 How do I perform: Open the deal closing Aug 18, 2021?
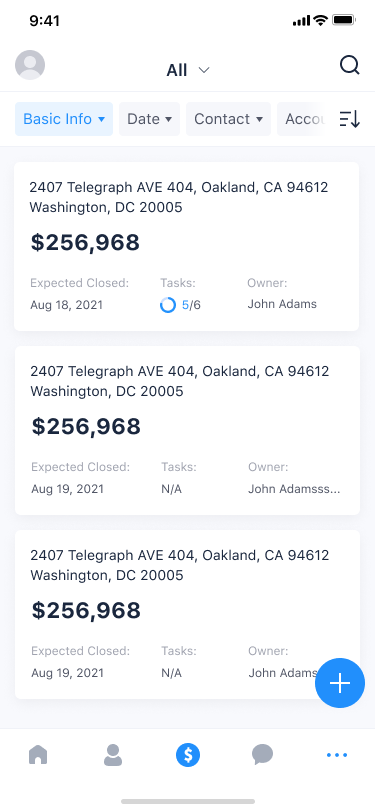[186, 246]
